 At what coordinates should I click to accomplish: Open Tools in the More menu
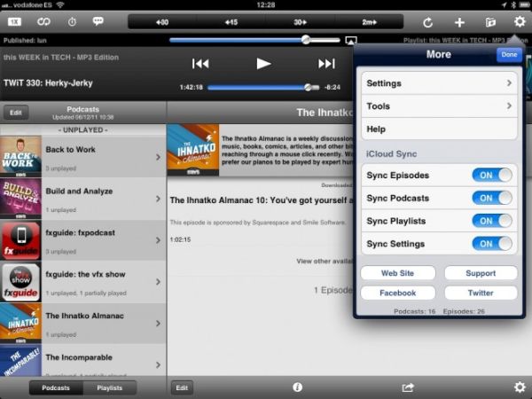[440, 106]
